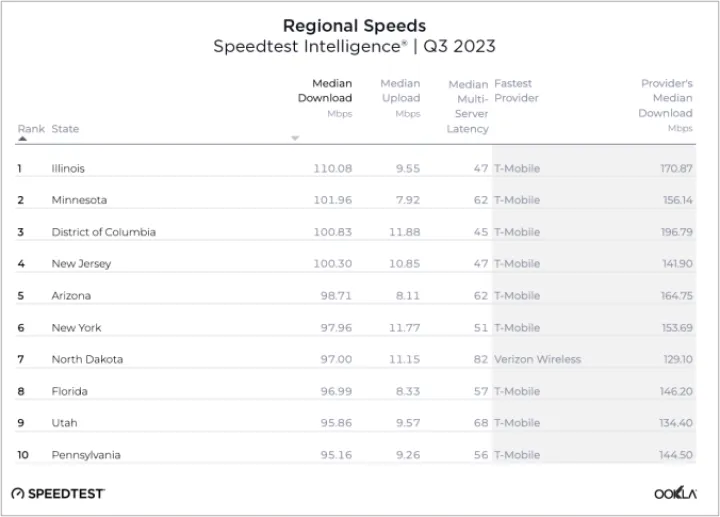
Task: Click Utah's 134.40 provider download value
Action: pos(676,423)
